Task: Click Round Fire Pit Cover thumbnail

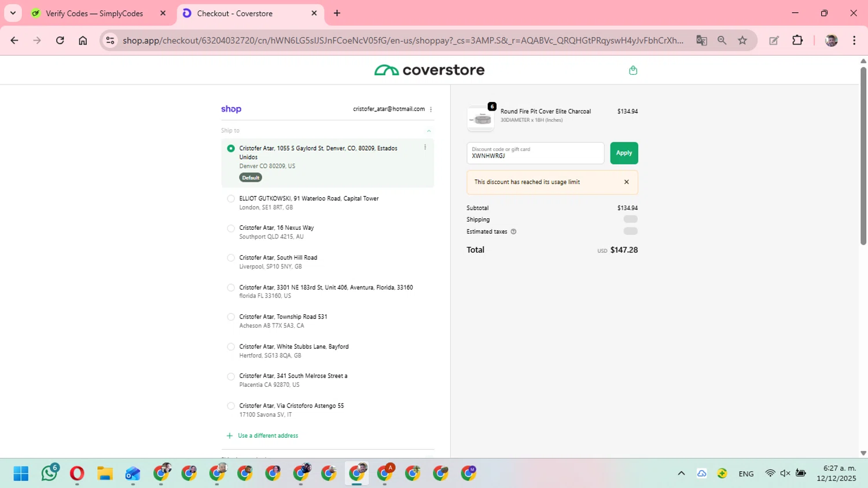Action: point(481,118)
